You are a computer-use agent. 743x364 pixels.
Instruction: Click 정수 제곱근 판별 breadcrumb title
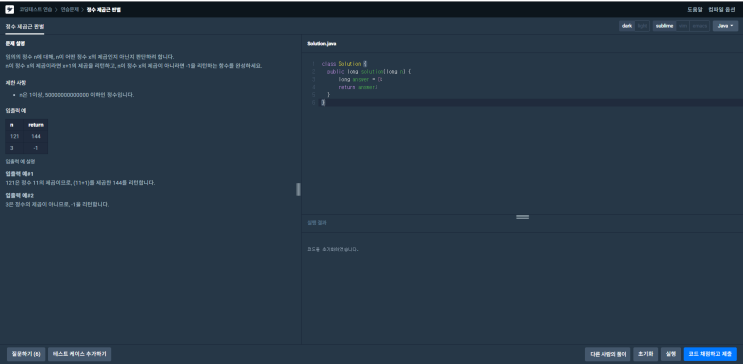coord(103,9)
